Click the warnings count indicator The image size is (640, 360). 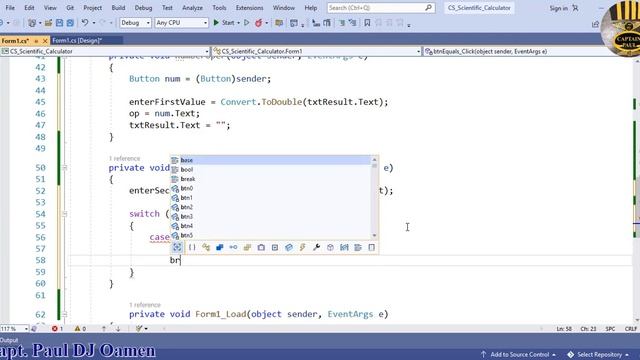(x=80, y=329)
